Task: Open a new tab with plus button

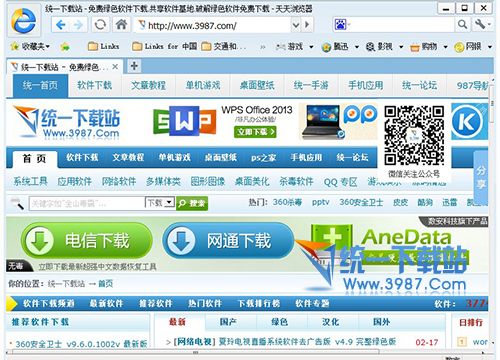Action: [x=134, y=66]
